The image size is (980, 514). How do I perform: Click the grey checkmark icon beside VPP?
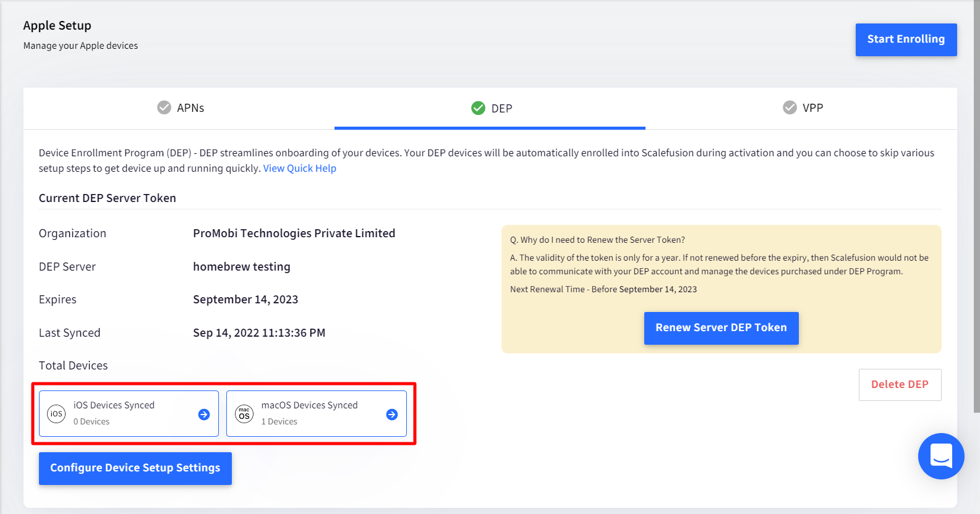point(790,107)
